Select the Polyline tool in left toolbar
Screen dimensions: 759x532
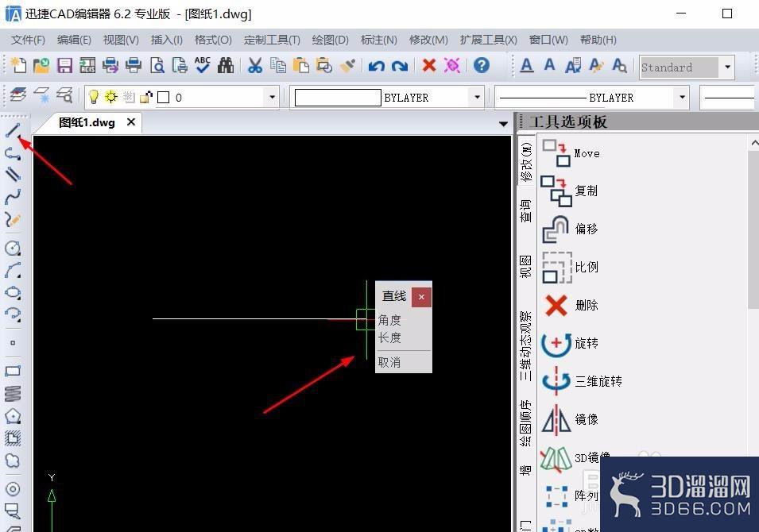(x=13, y=153)
